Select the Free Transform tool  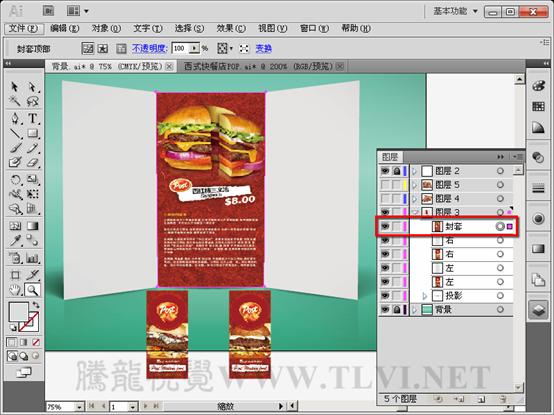point(33,194)
